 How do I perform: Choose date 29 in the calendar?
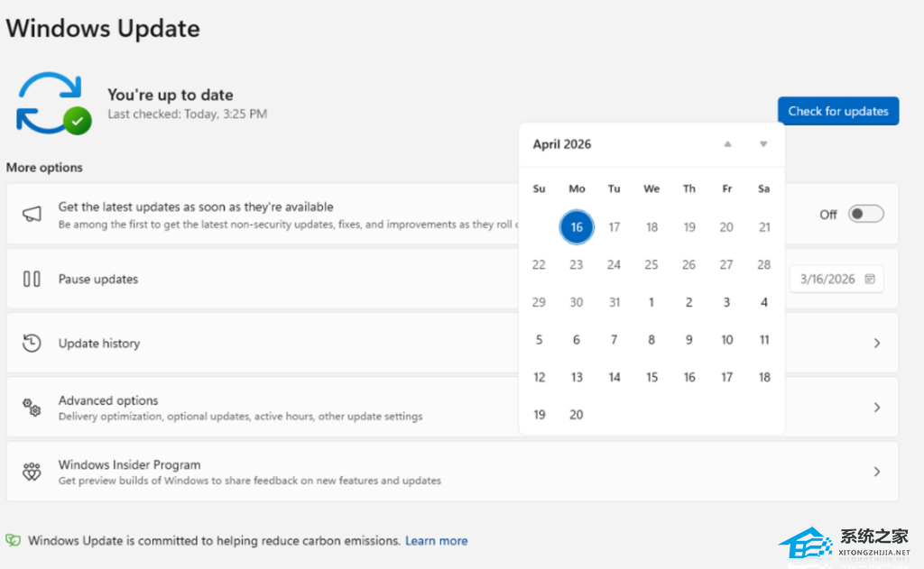tap(539, 302)
